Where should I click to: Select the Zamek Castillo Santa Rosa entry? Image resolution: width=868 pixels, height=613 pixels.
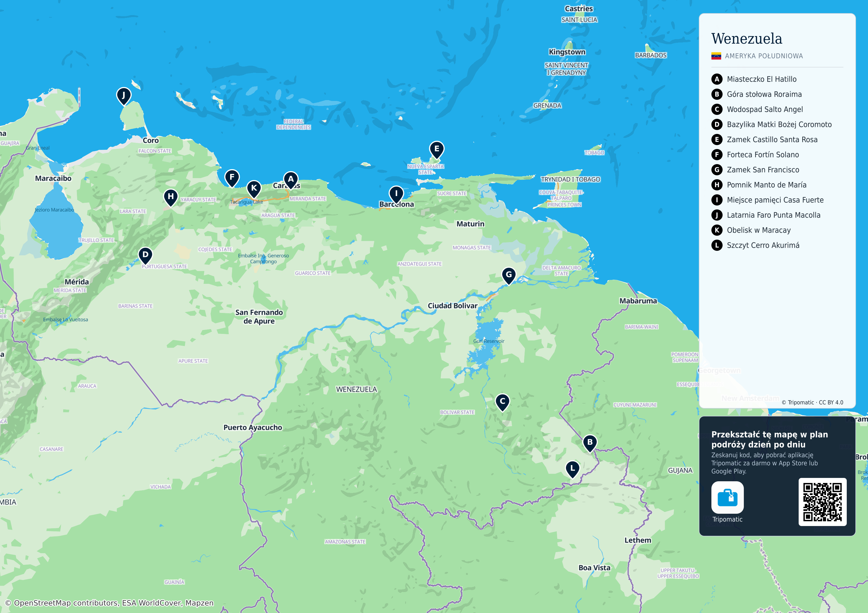click(x=772, y=140)
